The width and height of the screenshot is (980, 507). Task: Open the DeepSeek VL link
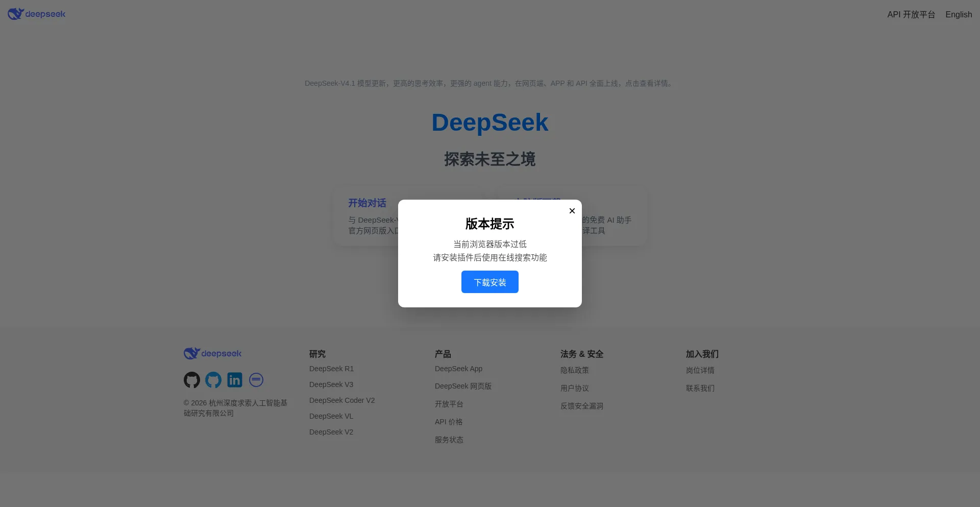coord(331,416)
